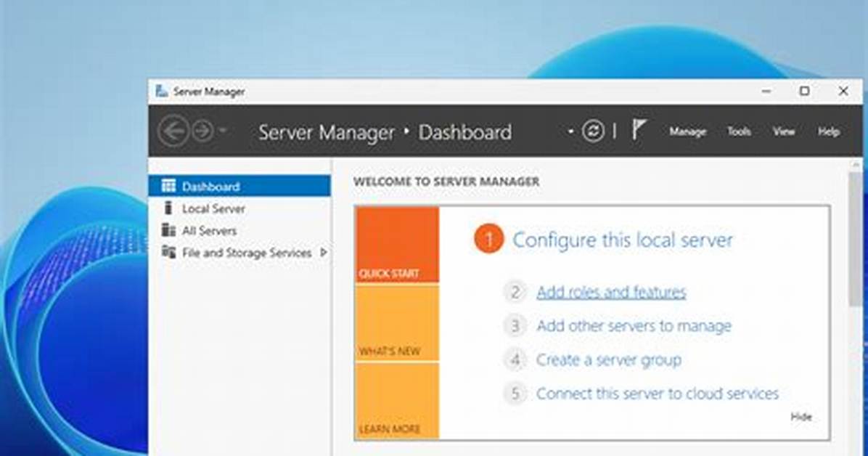Click the WELCOME TO SERVER MANAGER heading
The image size is (868, 456).
446,182
